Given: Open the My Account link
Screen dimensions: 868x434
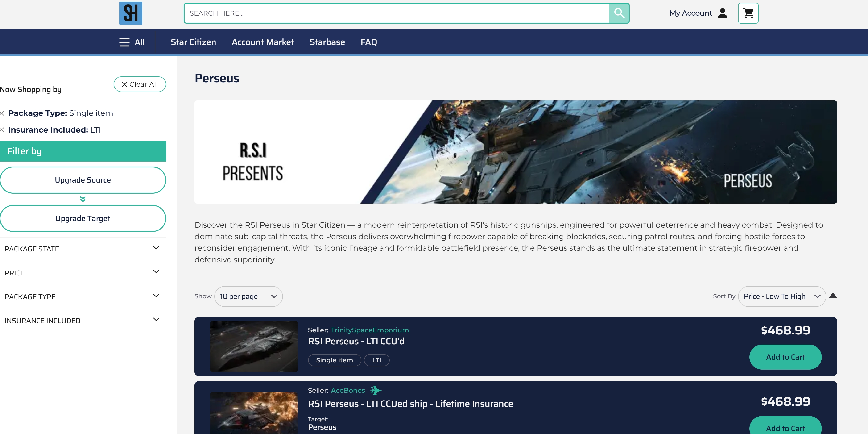Looking at the screenshot, I should tap(690, 13).
